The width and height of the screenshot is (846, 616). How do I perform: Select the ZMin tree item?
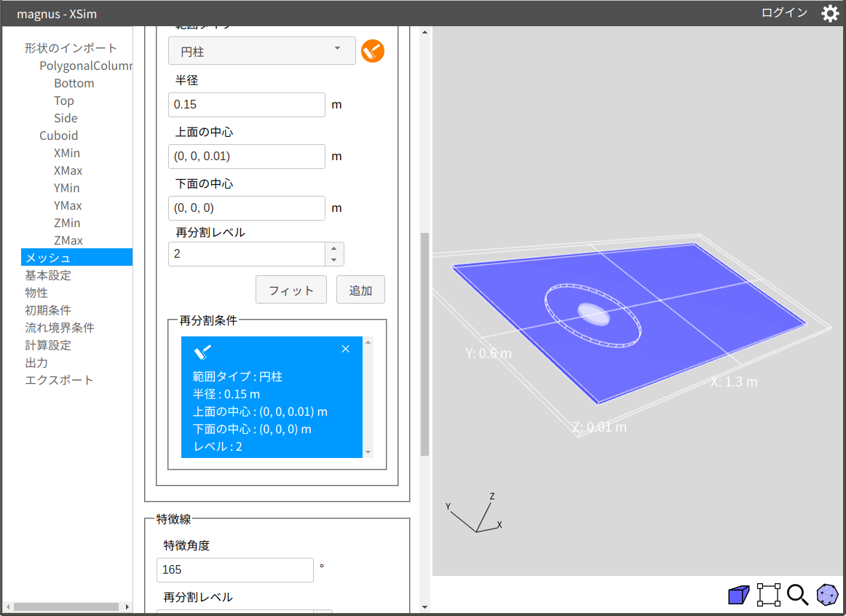click(67, 223)
